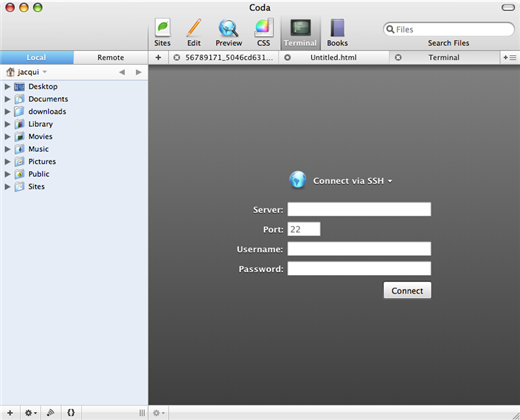The image size is (520, 420).
Task: Select the Library row in file list
Action: (74, 124)
